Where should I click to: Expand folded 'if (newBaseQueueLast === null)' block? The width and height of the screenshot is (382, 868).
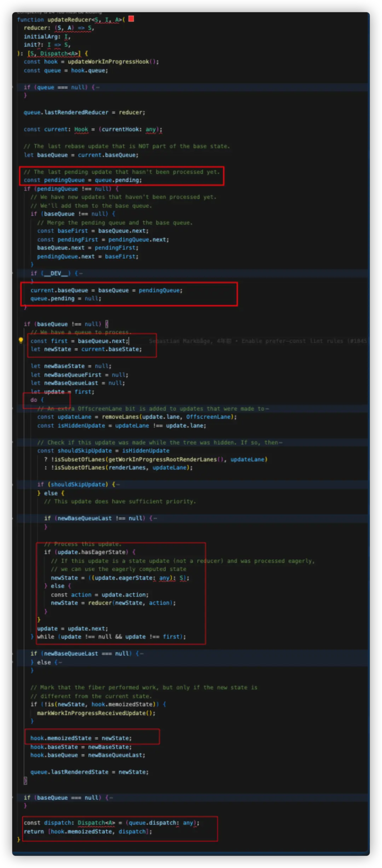tap(141, 653)
